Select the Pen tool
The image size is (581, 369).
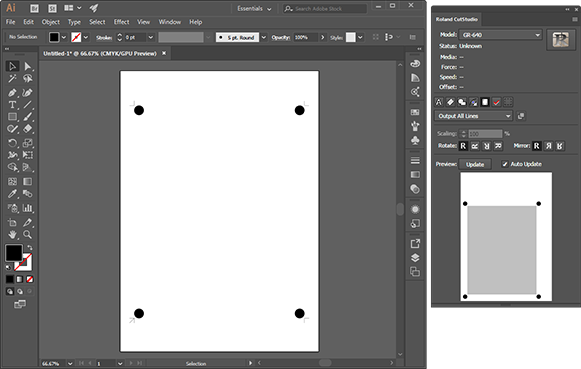coord(12,93)
